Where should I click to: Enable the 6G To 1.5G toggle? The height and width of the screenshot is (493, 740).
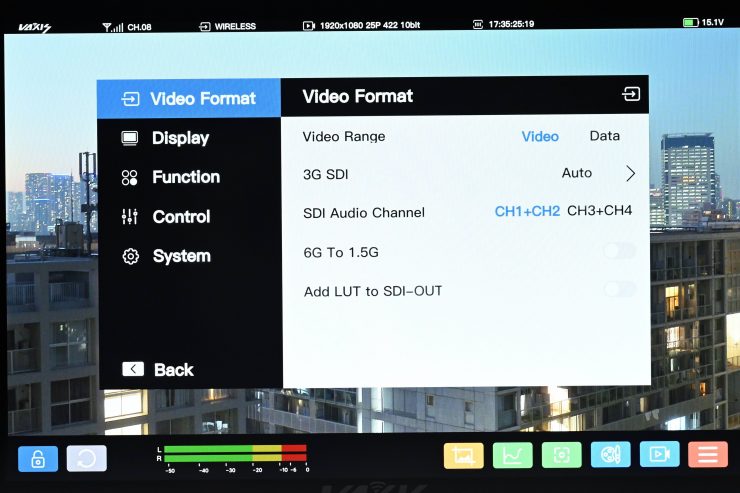tap(619, 251)
